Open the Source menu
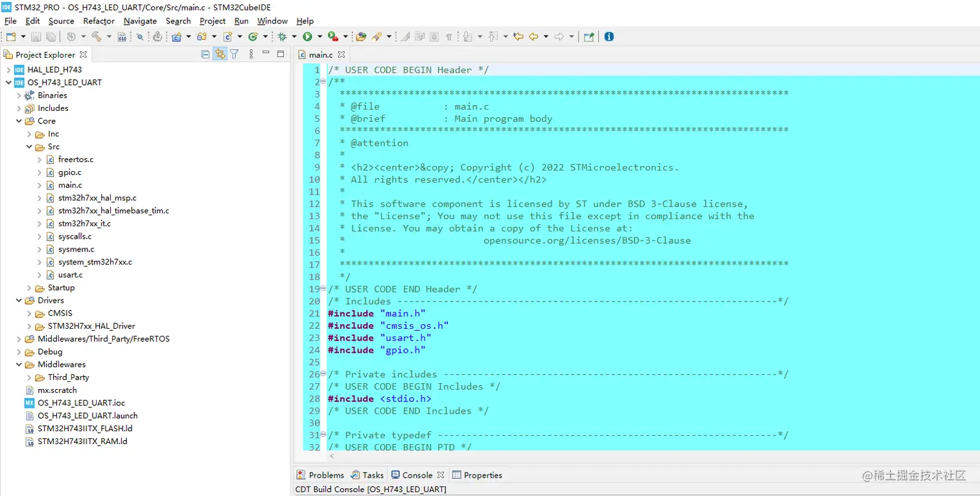 [61, 21]
